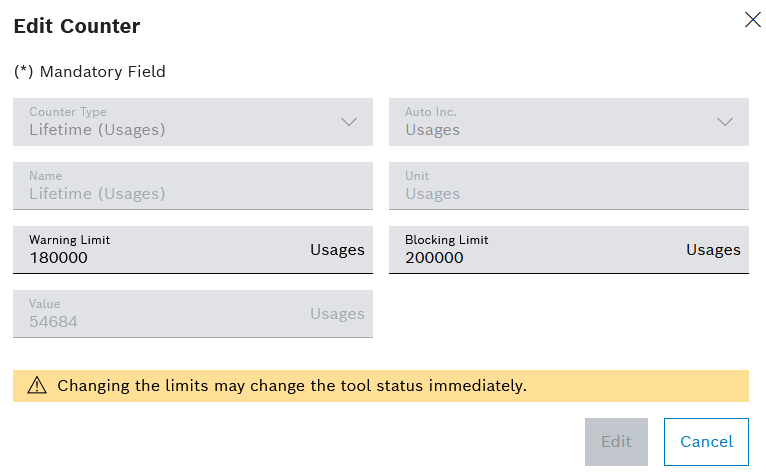Click the Value field showing 54684

(x=193, y=314)
